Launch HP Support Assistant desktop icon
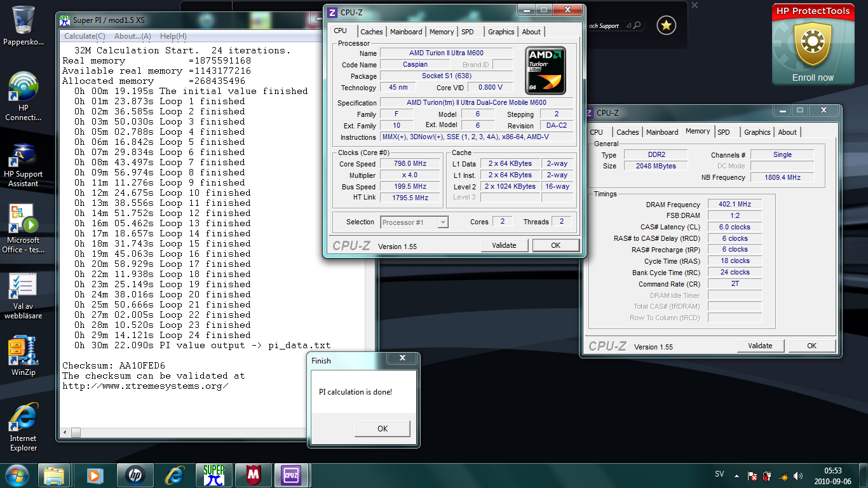This screenshot has height=488, width=868. tap(24, 165)
